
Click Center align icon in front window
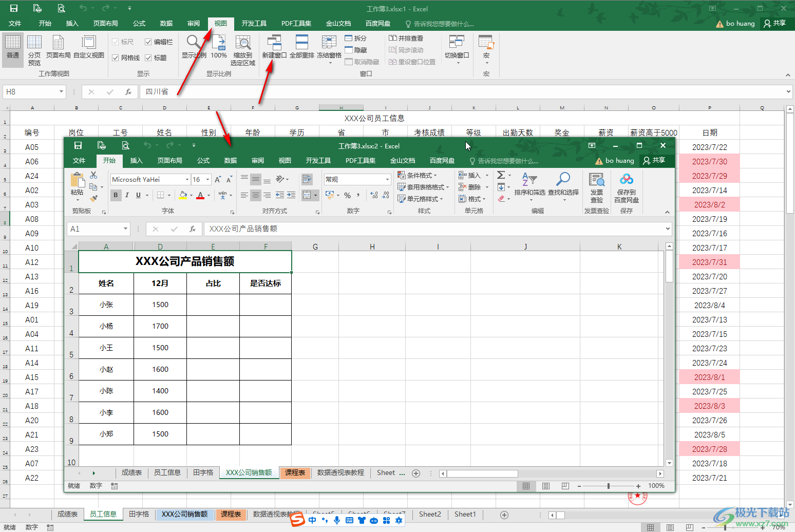255,195
